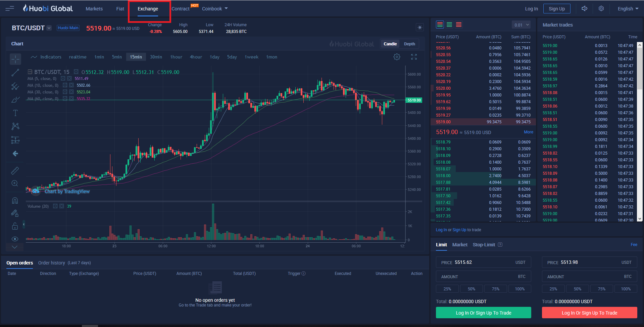Open the Coinbook dropdown menu

(215, 9)
